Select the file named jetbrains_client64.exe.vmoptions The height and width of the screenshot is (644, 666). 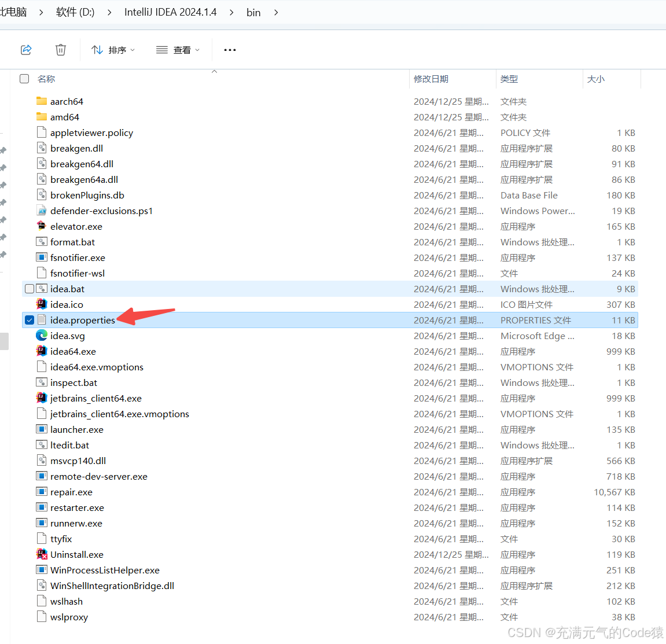119,414
